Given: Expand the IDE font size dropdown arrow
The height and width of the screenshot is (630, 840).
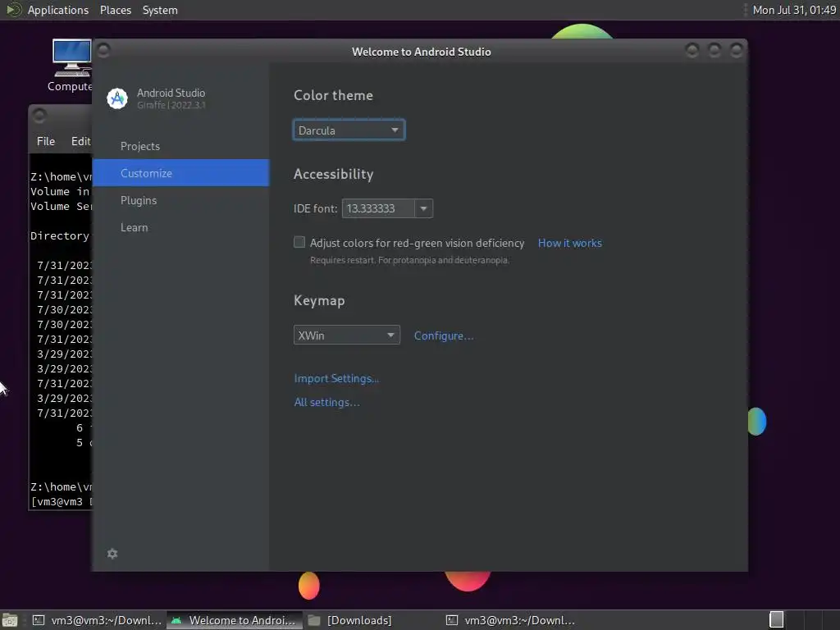Looking at the screenshot, I should [423, 208].
